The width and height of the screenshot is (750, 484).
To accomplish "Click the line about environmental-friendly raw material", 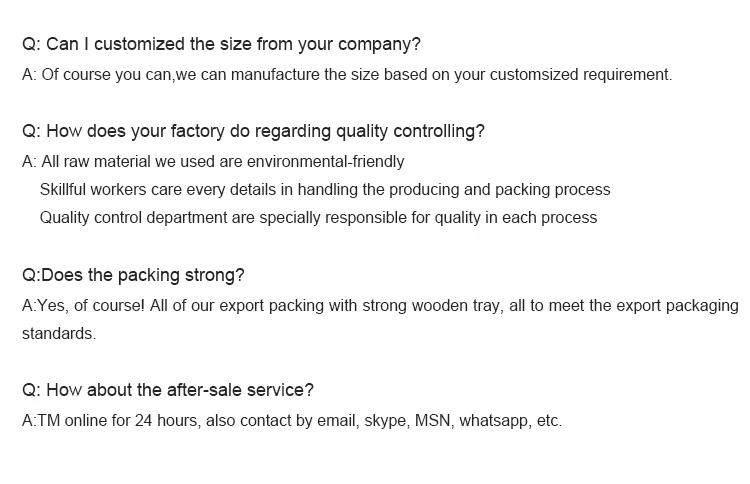I will 213,161.
